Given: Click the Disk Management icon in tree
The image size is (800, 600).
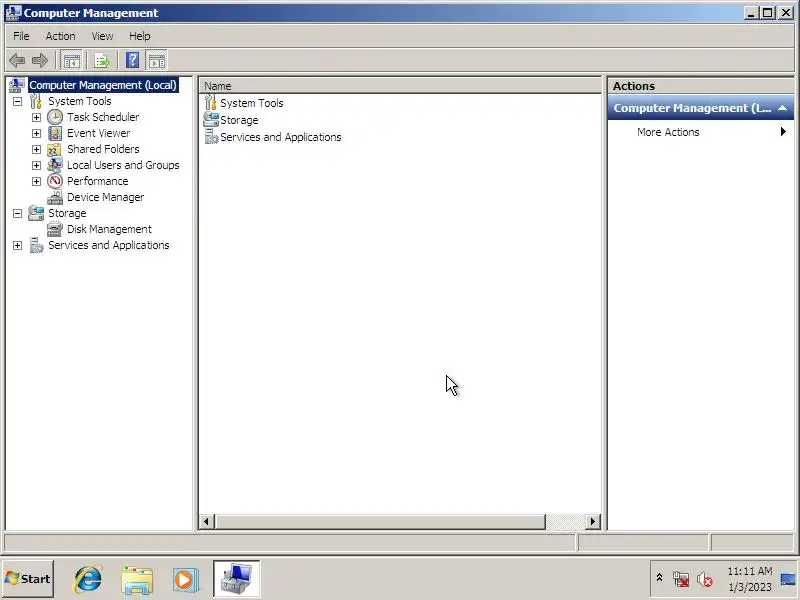Looking at the screenshot, I should [55, 229].
